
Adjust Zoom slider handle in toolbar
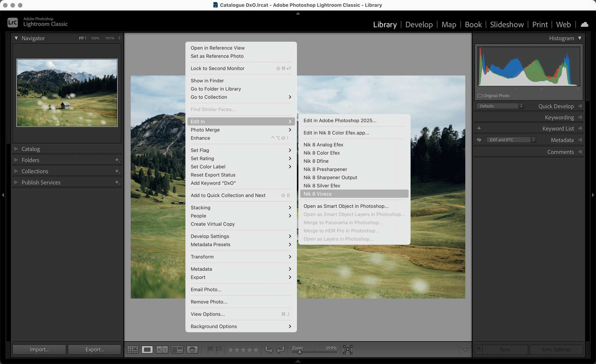(300, 352)
